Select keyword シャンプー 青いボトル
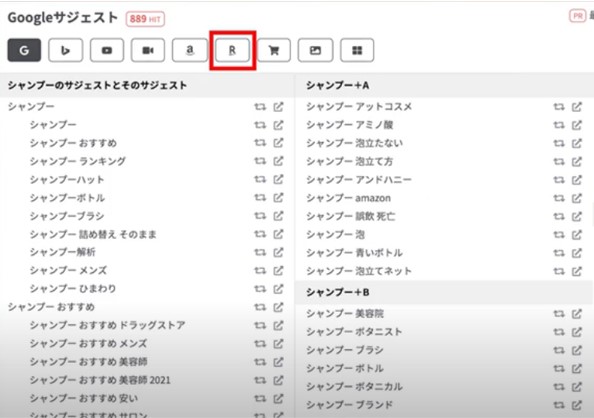 (x=355, y=253)
